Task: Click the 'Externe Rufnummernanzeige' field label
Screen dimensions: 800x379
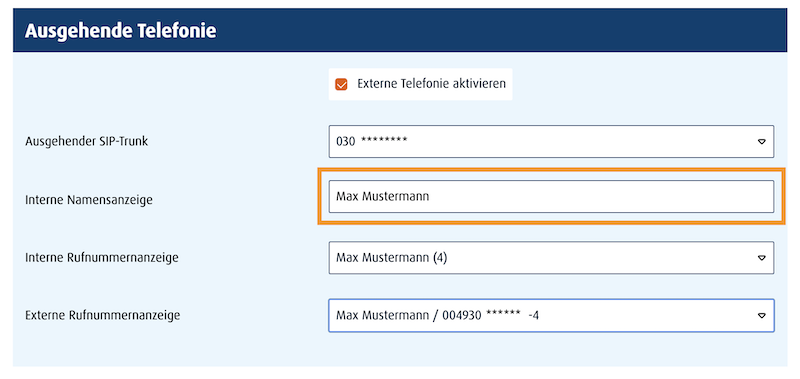Action: point(103,316)
